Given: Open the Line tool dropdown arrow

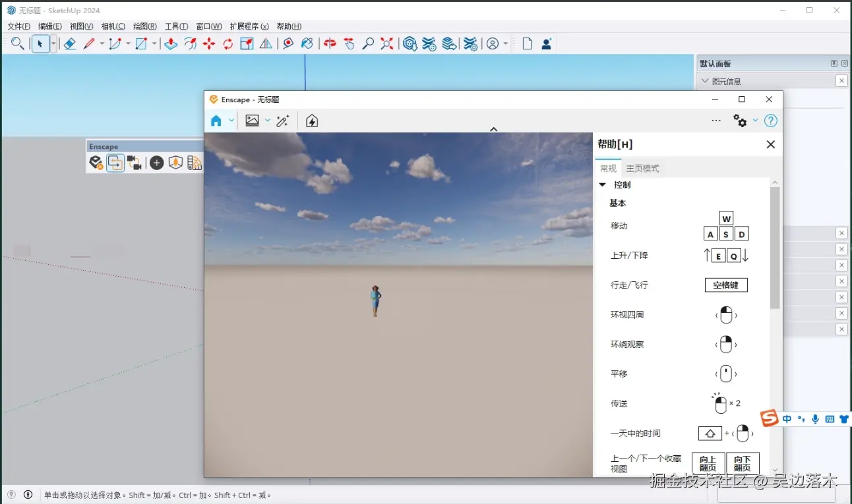Looking at the screenshot, I should (102, 43).
